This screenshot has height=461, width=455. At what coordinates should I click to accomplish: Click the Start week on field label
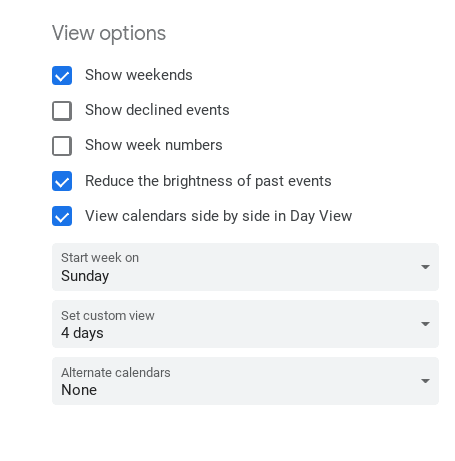point(100,258)
